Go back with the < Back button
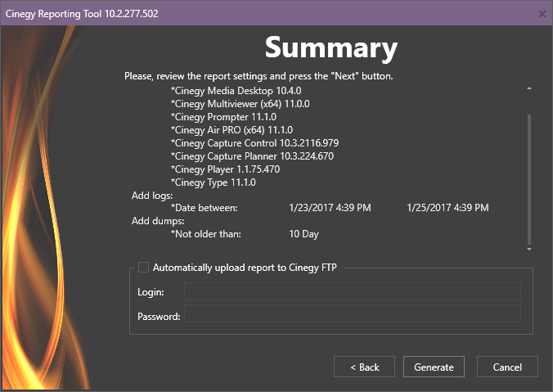Viewport: 553px width, 392px height. pos(364,367)
